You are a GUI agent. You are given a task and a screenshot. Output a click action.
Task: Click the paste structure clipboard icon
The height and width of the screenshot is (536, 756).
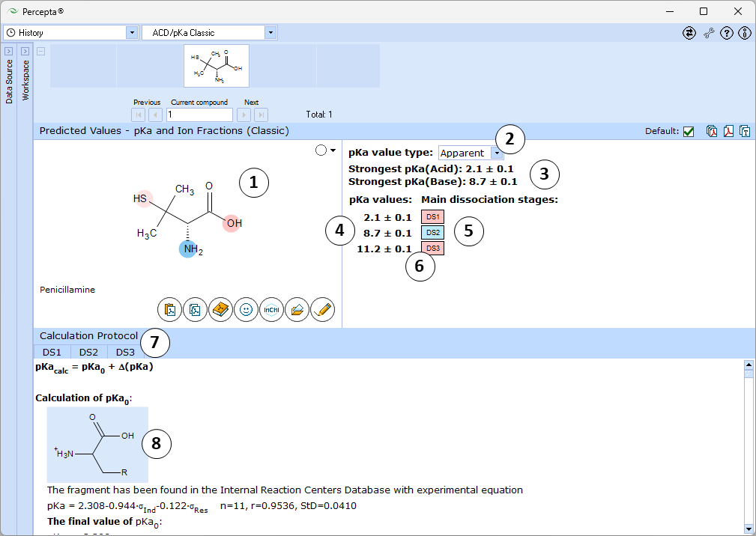[x=170, y=310]
